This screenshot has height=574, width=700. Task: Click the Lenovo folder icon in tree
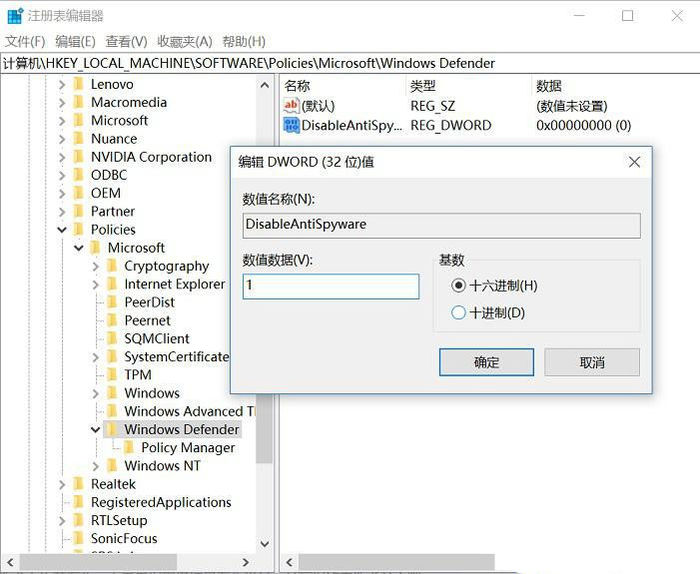pyautogui.click(x=78, y=84)
